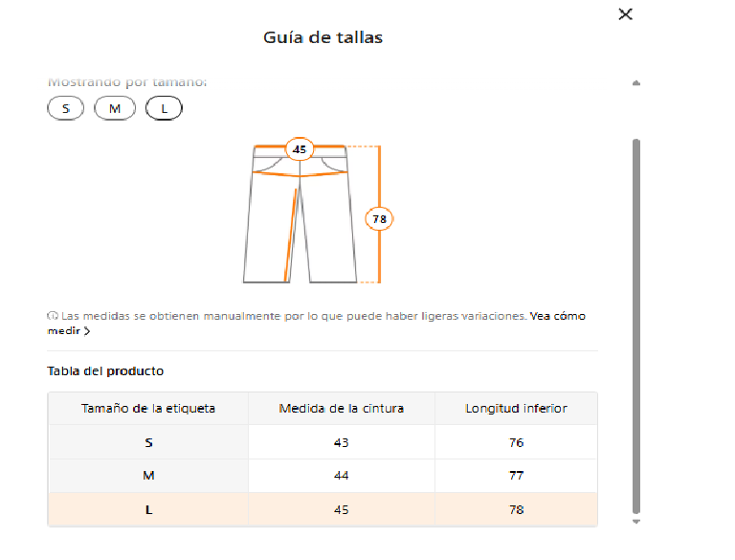This screenshot has height=560, width=735.
Task: Close the Guía de tallas dialog
Action: coord(625,14)
